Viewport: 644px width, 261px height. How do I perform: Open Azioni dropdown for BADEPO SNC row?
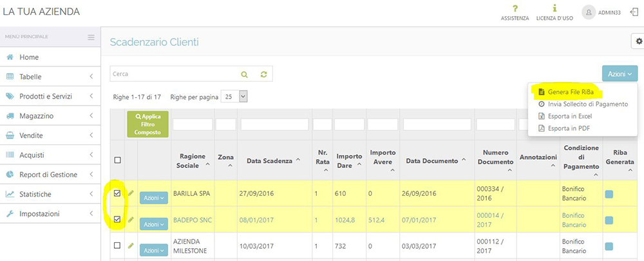153,224
